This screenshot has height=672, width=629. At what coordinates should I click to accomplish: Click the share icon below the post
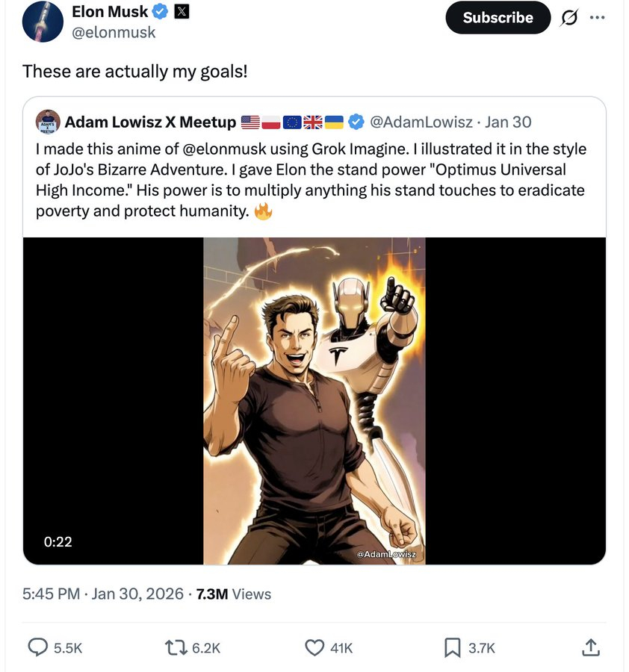point(590,648)
